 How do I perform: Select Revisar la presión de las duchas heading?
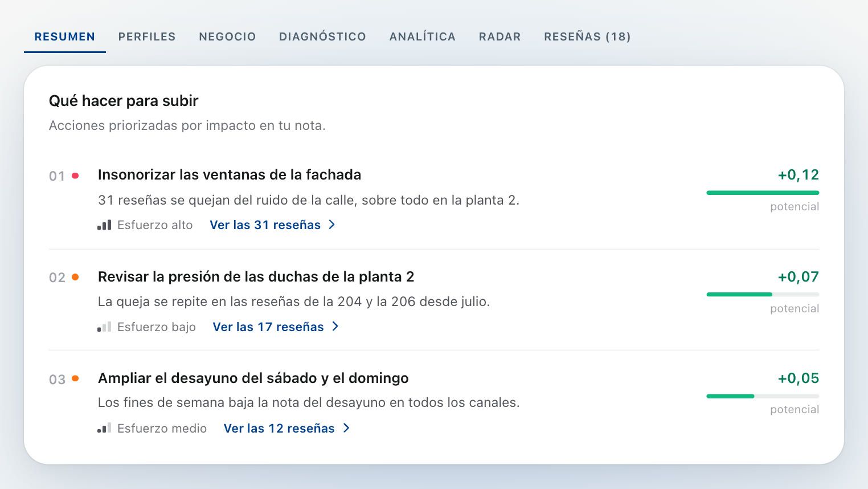pos(256,276)
